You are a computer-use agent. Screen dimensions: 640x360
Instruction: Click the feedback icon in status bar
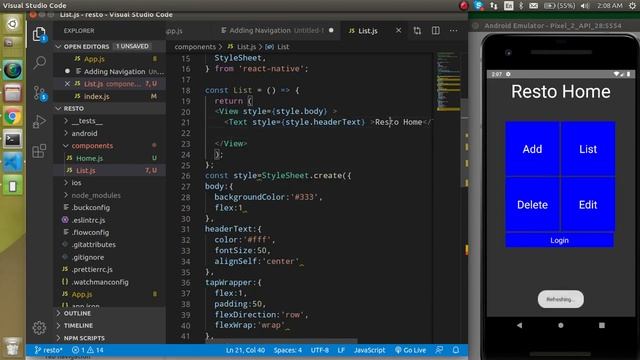tap(439, 350)
